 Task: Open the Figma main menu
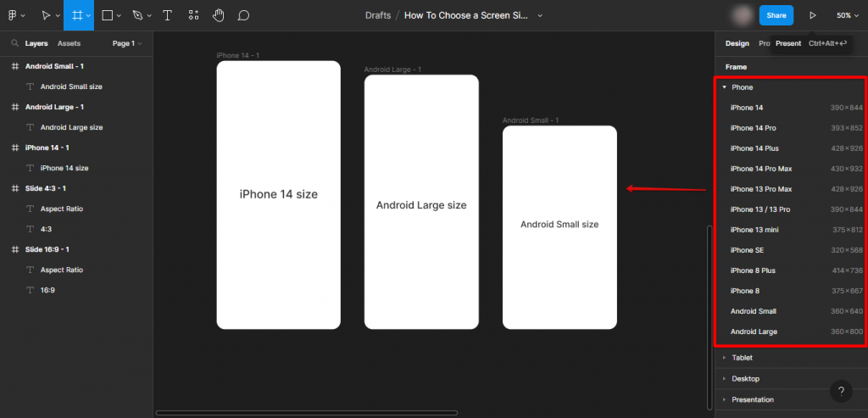(14, 15)
